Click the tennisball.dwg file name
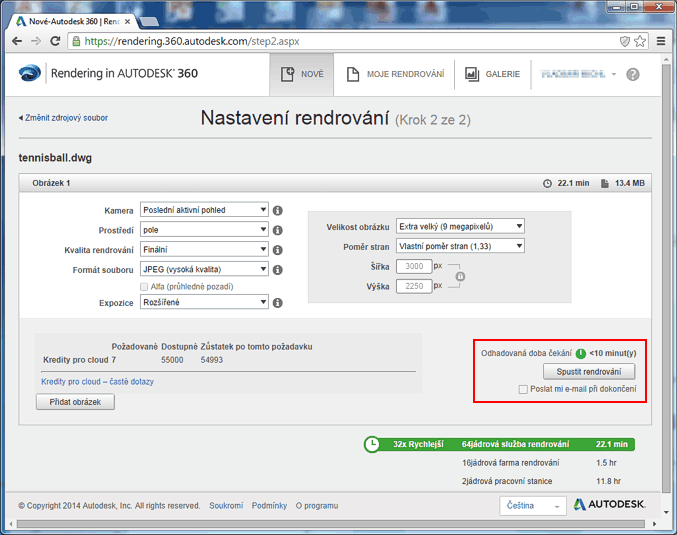The height and width of the screenshot is (535, 677). [55, 158]
